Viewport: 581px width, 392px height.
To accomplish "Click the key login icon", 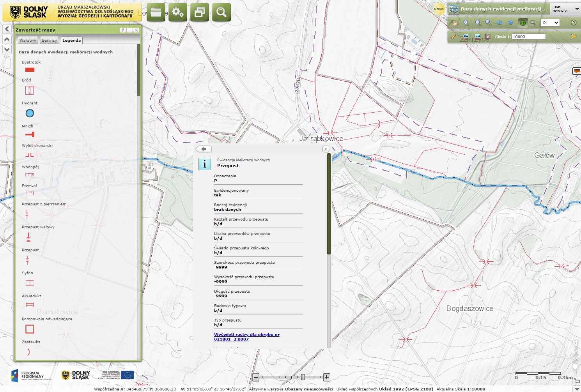I will coord(574,36).
